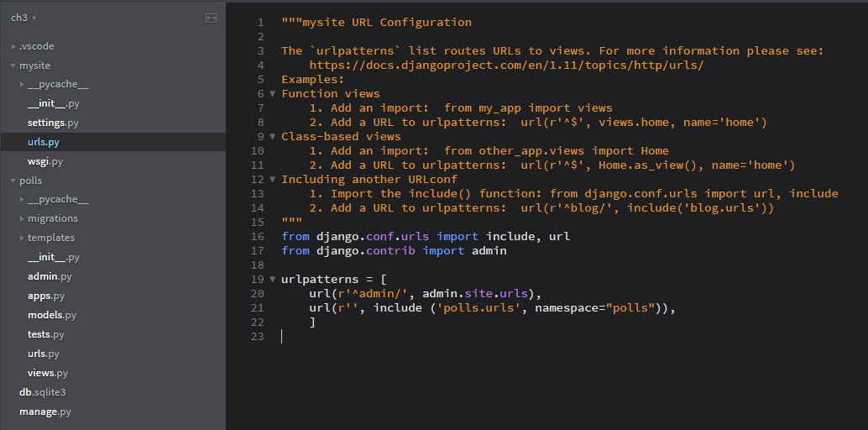Fold the urlpatterns list at line 19

[272, 280]
